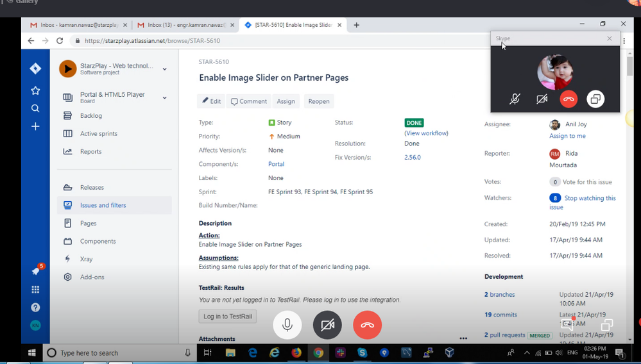Open the Jira home diamond logo
The height and width of the screenshot is (364, 641).
point(35,69)
